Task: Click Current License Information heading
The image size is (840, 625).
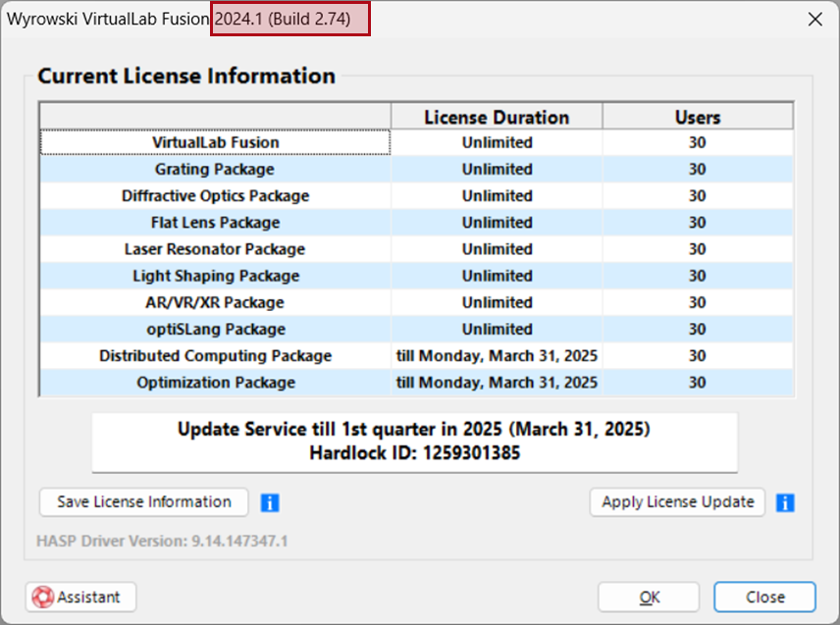Action: (x=186, y=77)
